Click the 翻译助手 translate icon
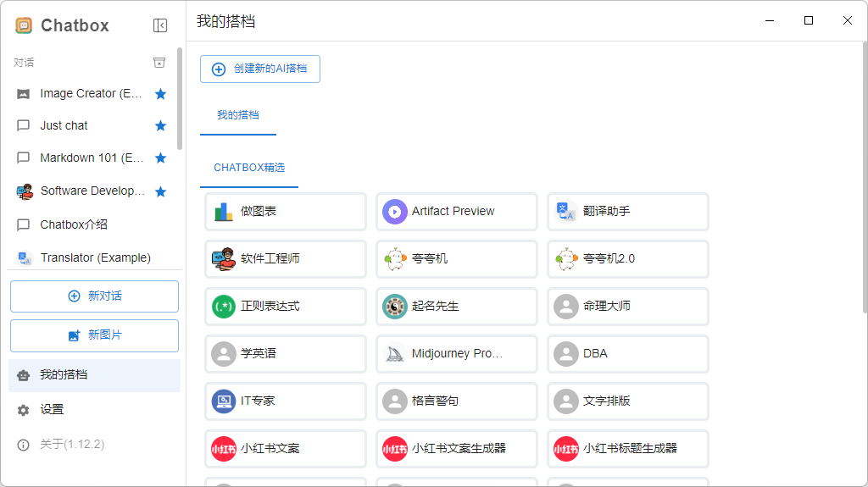Viewport: 868px width, 487px height. (565, 212)
